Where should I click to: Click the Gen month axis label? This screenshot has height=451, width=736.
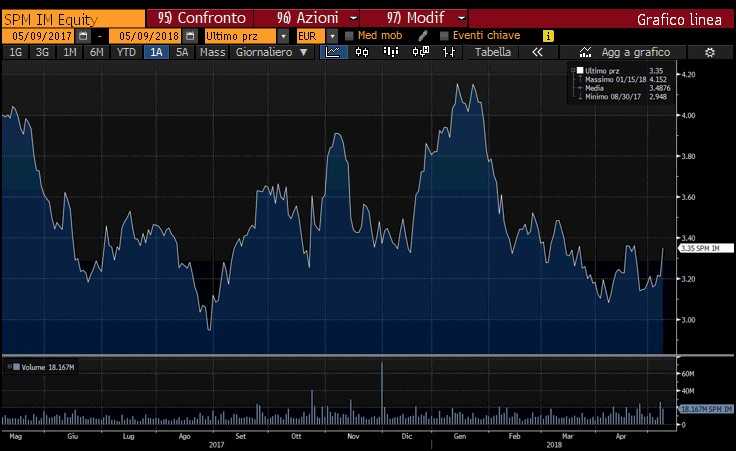point(460,436)
